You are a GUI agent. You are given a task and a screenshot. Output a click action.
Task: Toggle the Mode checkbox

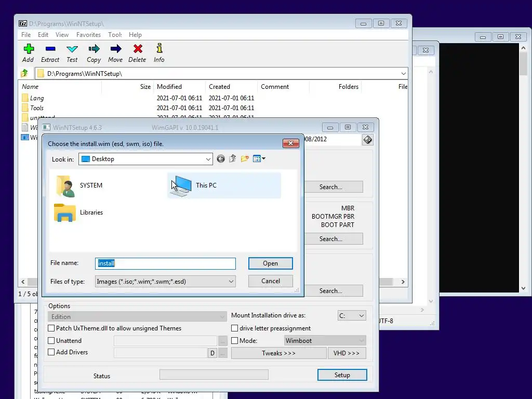tap(234, 341)
